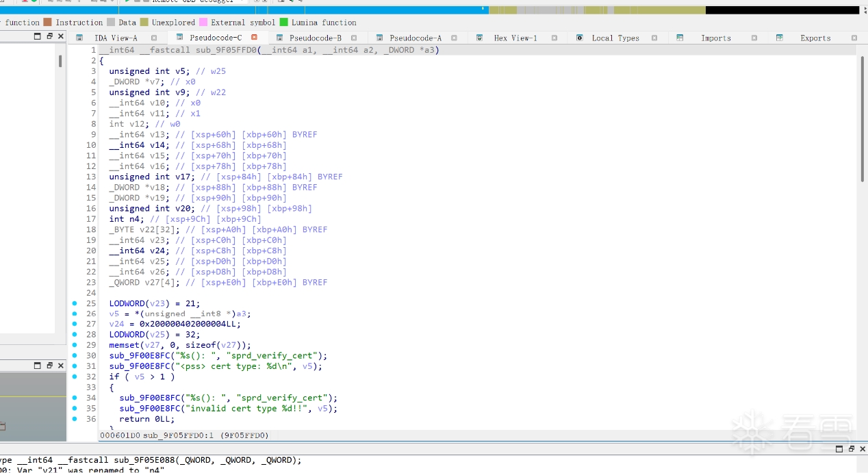This screenshot has width=868, height=473.
Task: Toggle breakpoint dot on line 36
Action: tap(74, 419)
